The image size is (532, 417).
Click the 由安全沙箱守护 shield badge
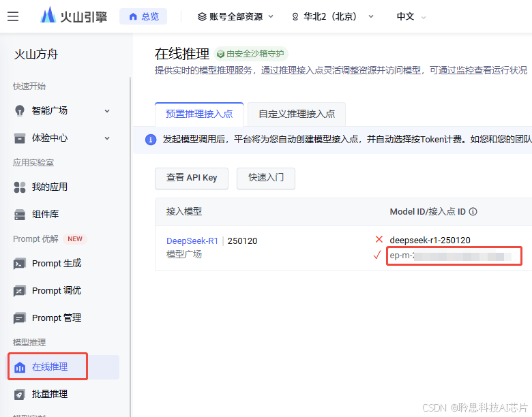pyautogui.click(x=251, y=54)
